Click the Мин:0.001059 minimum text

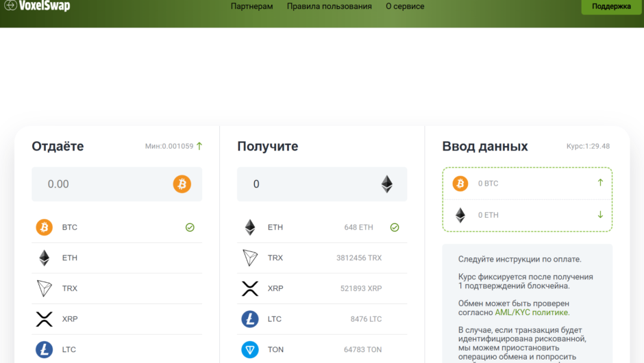click(x=169, y=146)
